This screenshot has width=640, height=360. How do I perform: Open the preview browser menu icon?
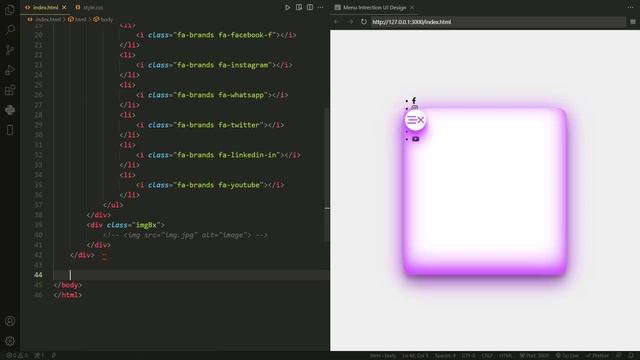pos(633,22)
